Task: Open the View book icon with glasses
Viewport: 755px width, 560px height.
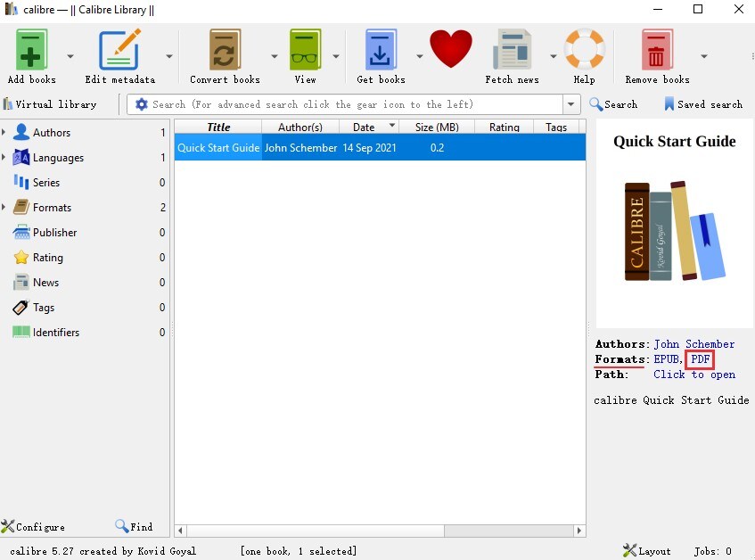Action: pos(305,50)
